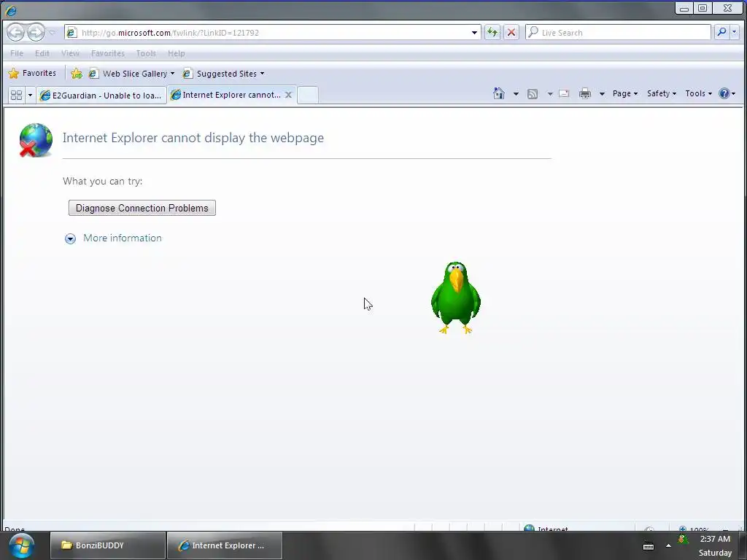747x560 pixels.
Task: Click the Forward navigation arrow
Action: 36,32
